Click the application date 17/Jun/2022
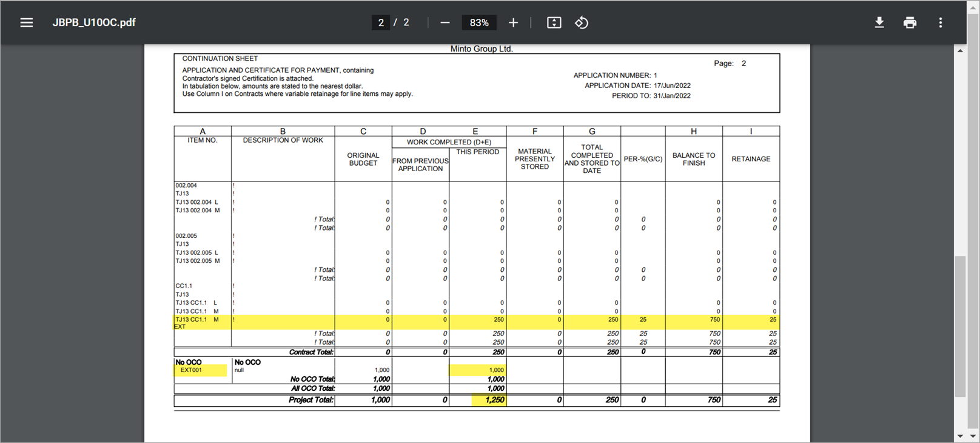 pyautogui.click(x=672, y=86)
